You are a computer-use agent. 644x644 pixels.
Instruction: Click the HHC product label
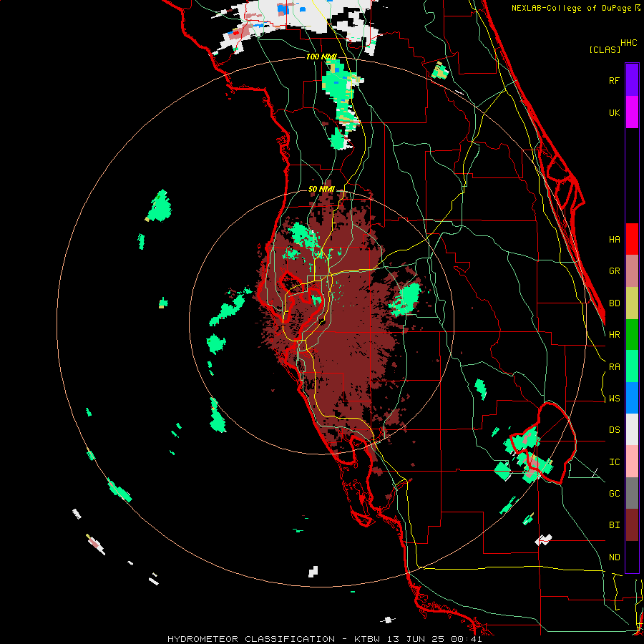629,43
